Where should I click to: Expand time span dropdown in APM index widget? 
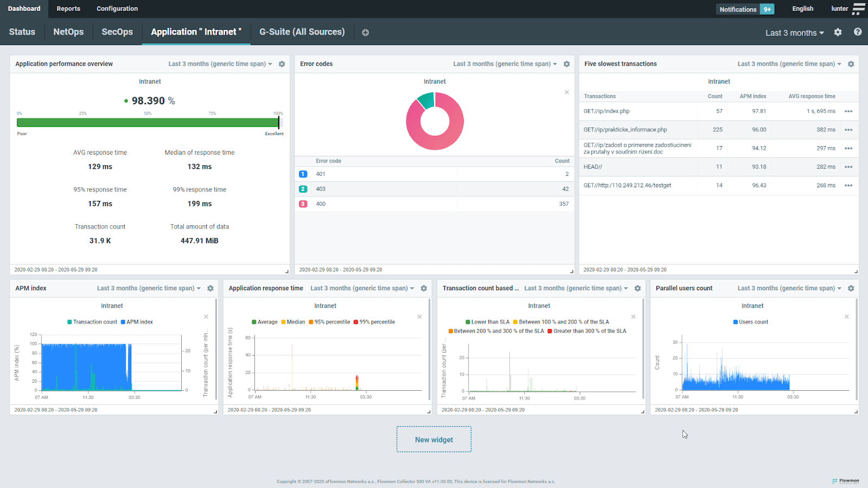(149, 288)
